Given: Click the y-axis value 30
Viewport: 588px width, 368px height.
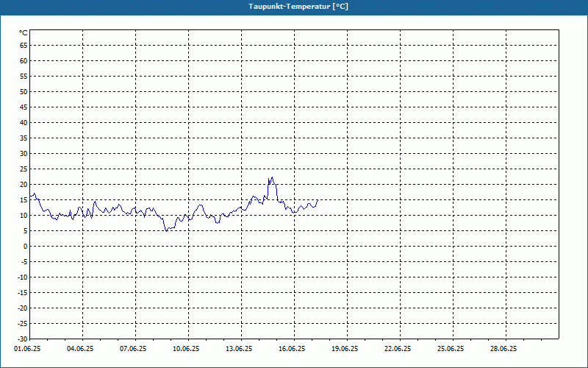Looking at the screenshot, I should 24,154.
